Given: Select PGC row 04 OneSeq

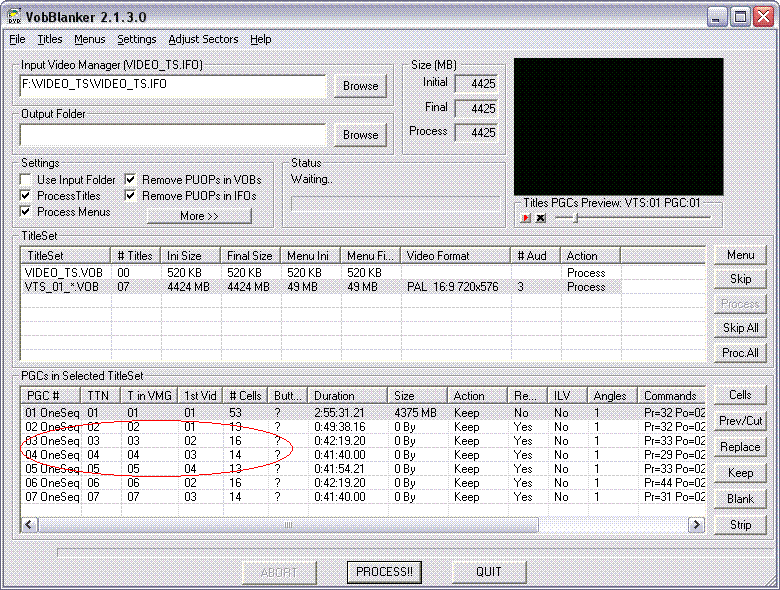Looking at the screenshot, I should pos(363,455).
